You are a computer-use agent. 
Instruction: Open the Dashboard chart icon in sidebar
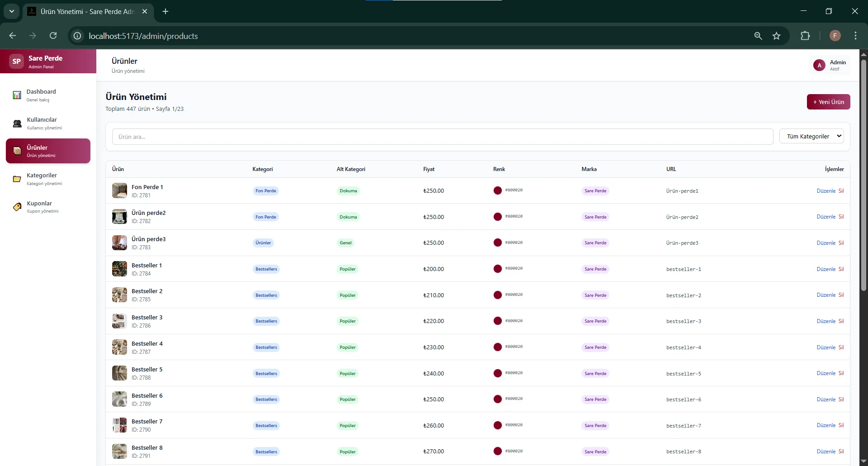17,95
